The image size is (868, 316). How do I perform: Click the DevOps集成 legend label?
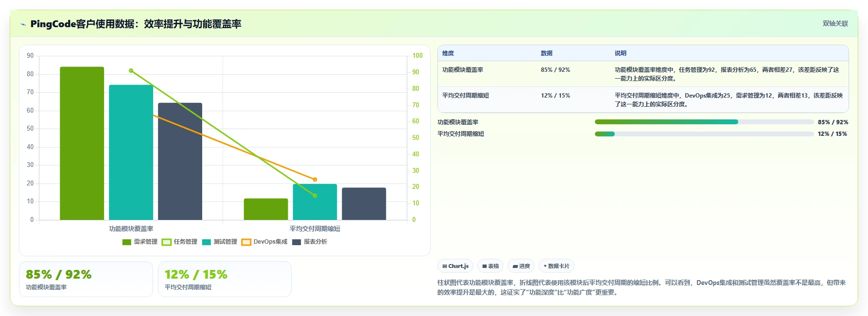pos(270,242)
